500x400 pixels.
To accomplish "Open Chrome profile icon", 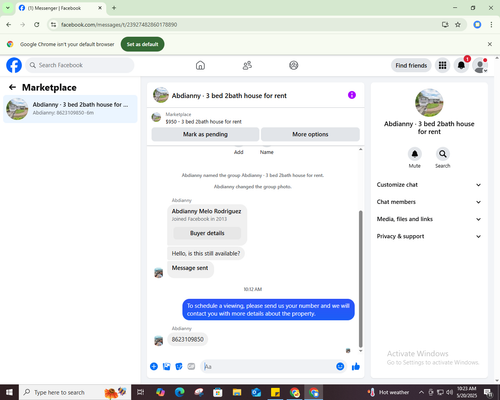I will 477,25.
